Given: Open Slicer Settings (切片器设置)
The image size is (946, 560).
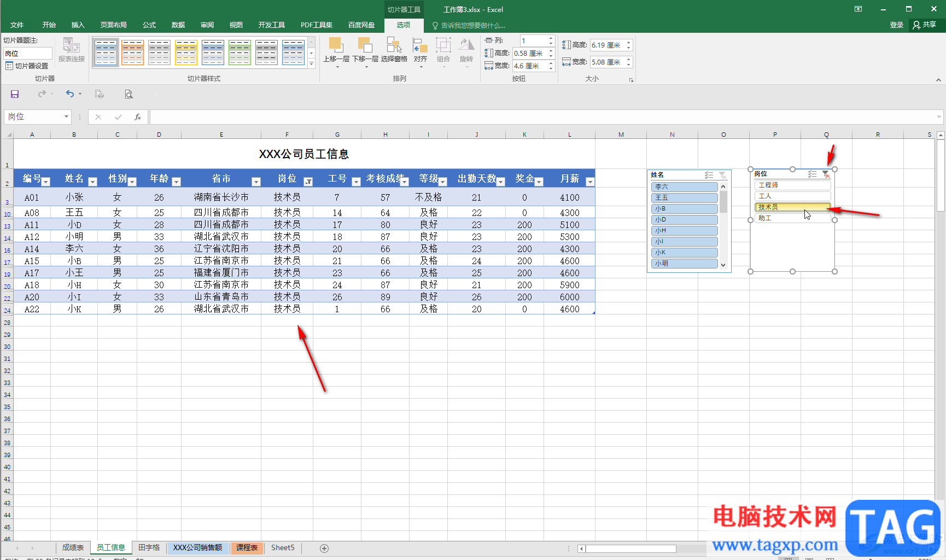Looking at the screenshot, I should pos(27,66).
